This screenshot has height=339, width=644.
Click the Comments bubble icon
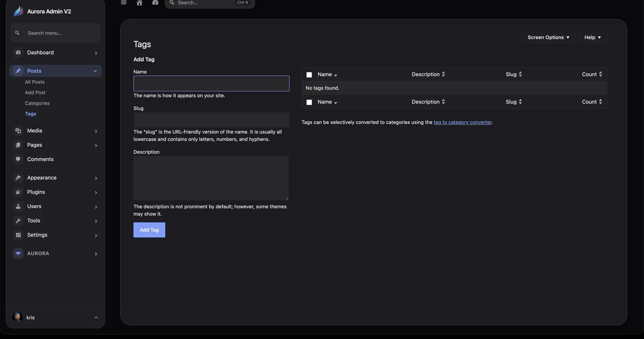pos(18,159)
